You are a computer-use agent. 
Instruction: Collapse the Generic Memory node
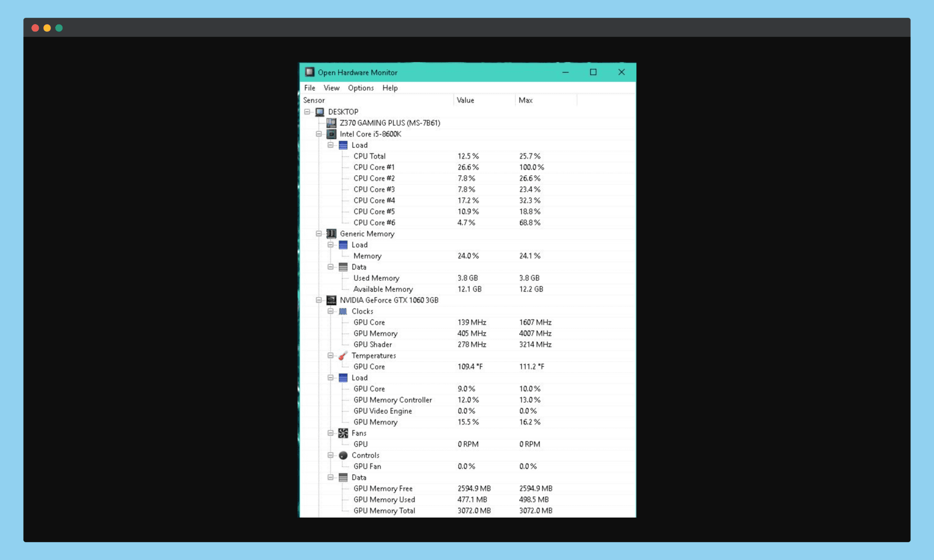point(318,234)
